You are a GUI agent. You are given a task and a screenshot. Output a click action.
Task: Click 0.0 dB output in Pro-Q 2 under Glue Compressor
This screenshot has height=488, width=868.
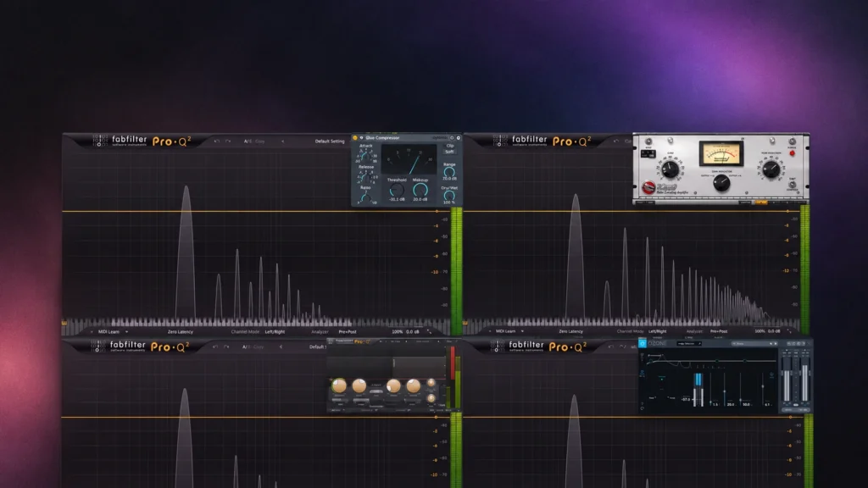click(x=413, y=332)
